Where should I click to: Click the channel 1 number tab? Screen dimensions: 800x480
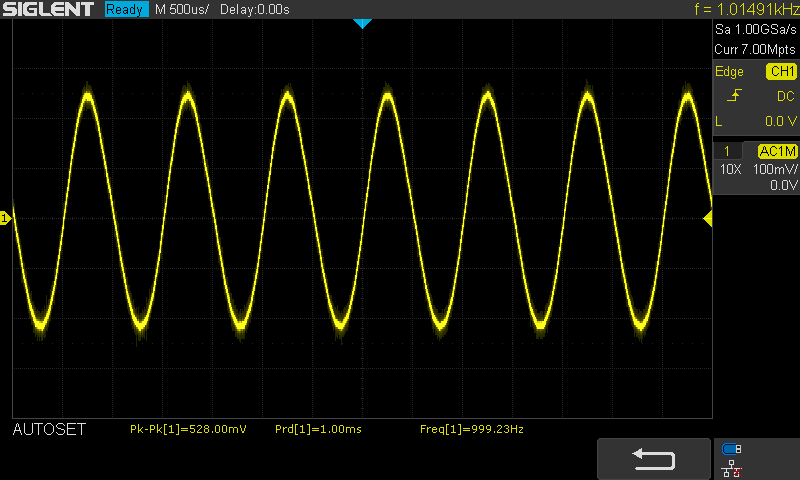727,151
